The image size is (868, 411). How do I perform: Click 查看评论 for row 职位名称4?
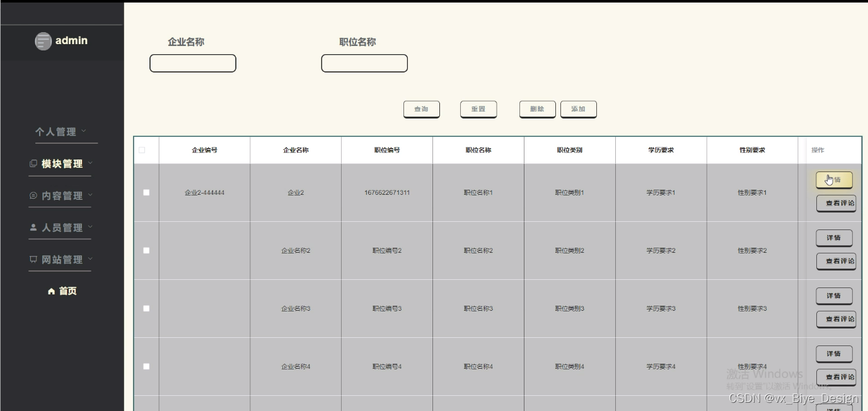[836, 377]
